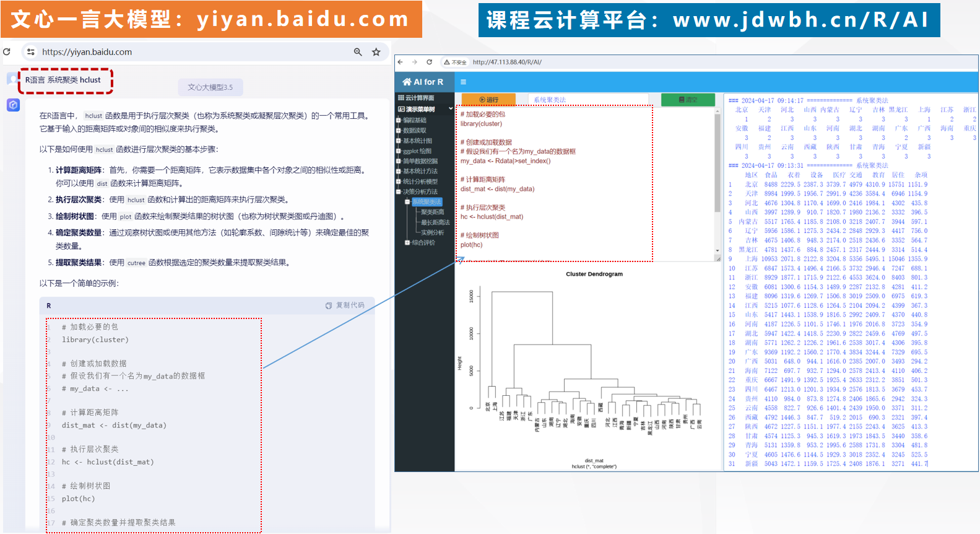
Task: Reload the yiyan.baidu.com page
Action: pos(7,52)
